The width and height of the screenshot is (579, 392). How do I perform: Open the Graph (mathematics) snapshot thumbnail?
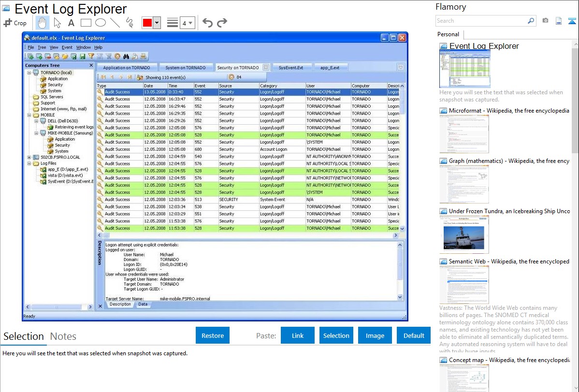(x=464, y=184)
